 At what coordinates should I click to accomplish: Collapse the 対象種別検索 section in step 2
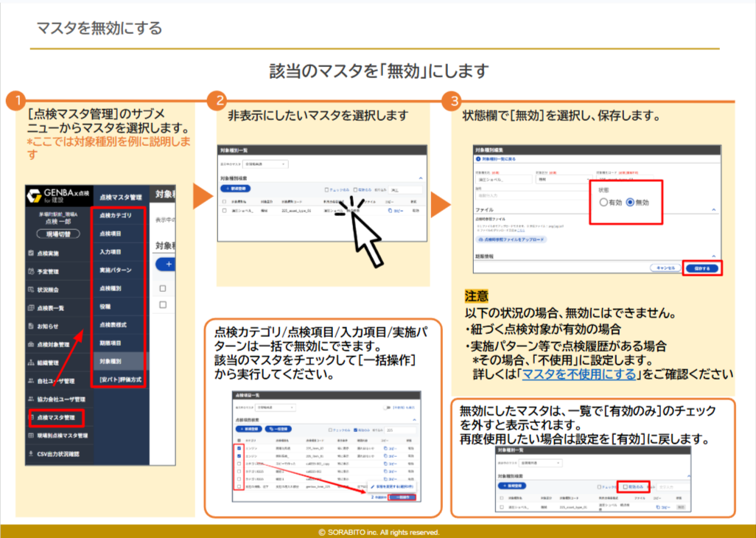coord(420,178)
